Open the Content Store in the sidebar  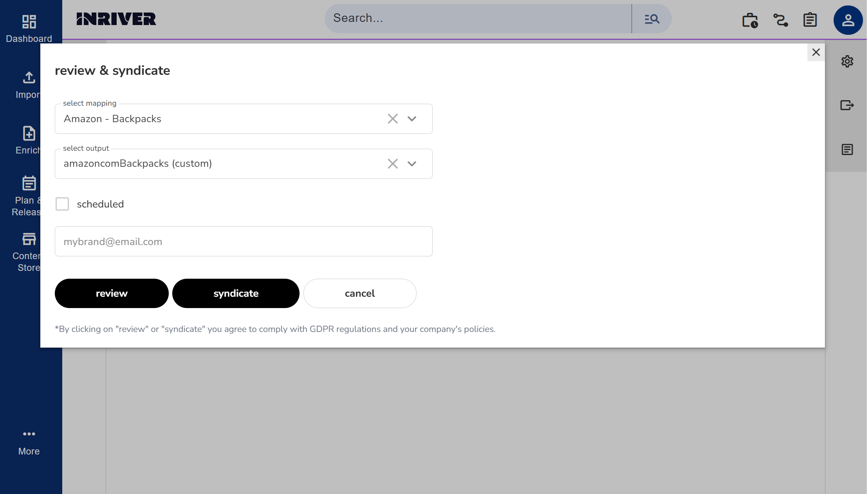(x=27, y=252)
